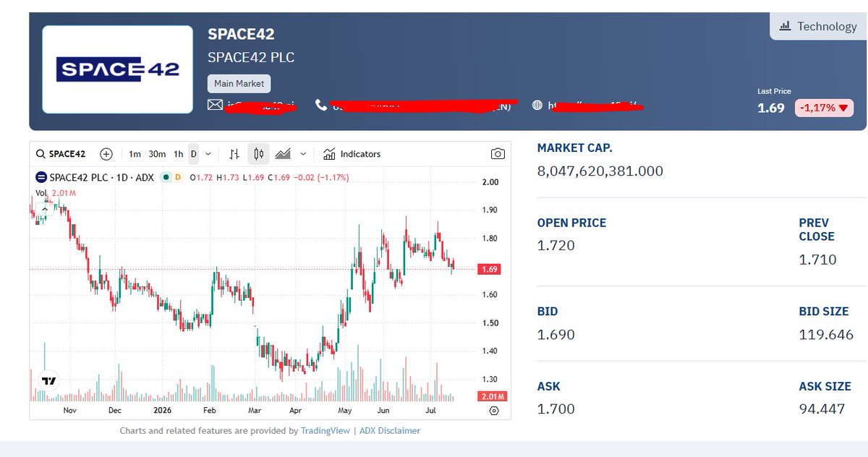Click the email envelope icon
Image resolution: width=868 pixels, height=457 pixels.
point(215,105)
